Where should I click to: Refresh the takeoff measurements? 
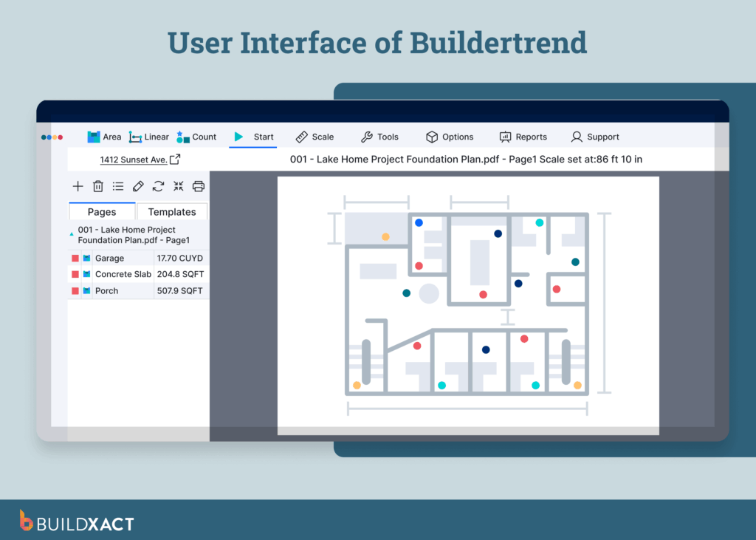(158, 186)
